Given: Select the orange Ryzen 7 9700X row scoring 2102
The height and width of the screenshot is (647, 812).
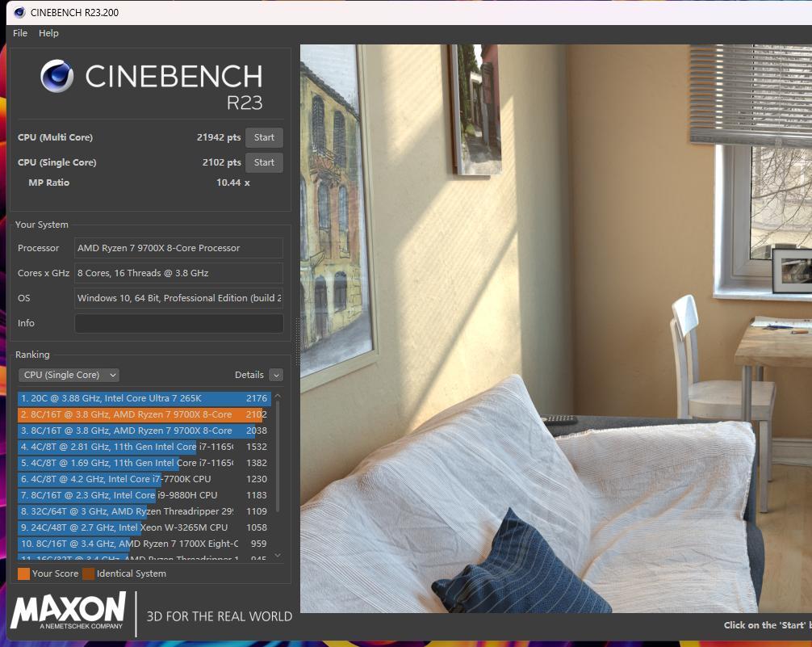Looking at the screenshot, I should (x=144, y=414).
